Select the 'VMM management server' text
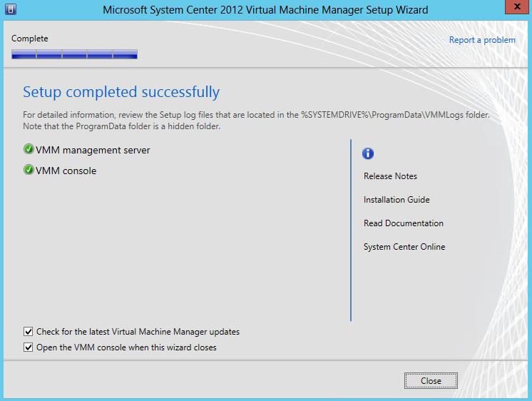Viewport: 532px width, 401px height. (93, 150)
